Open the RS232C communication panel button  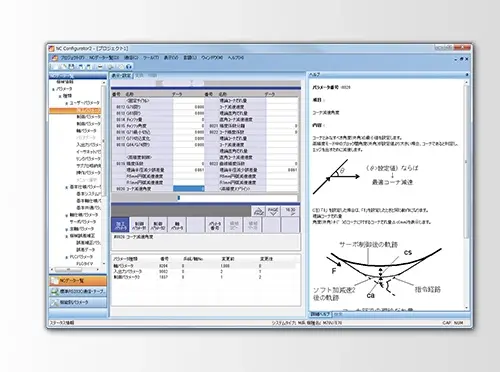[78, 291]
